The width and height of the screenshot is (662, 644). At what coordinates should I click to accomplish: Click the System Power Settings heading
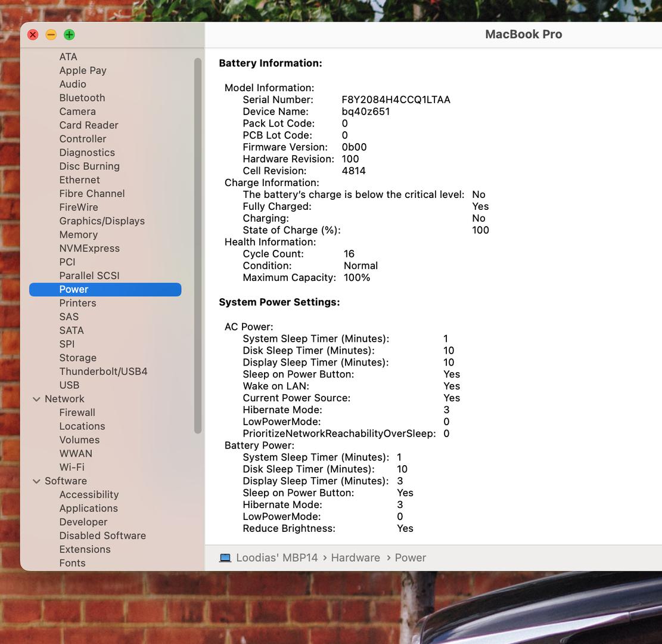[x=279, y=302]
